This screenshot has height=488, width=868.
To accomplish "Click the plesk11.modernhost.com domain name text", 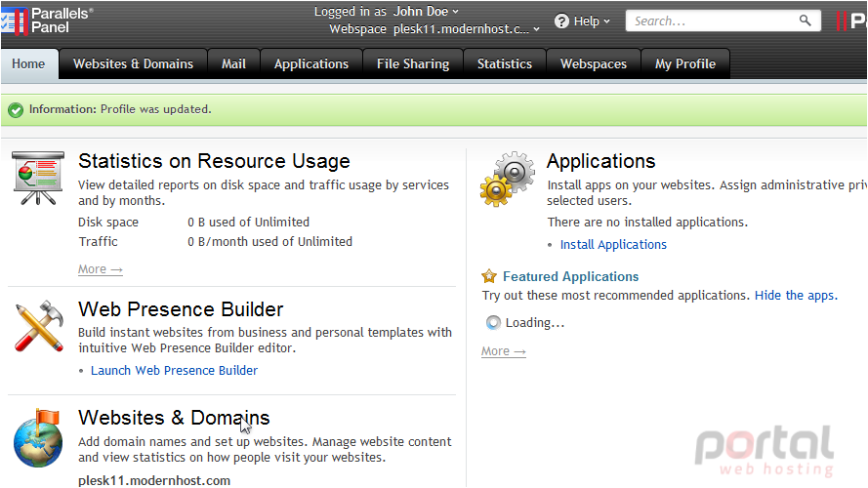I will (x=154, y=480).
